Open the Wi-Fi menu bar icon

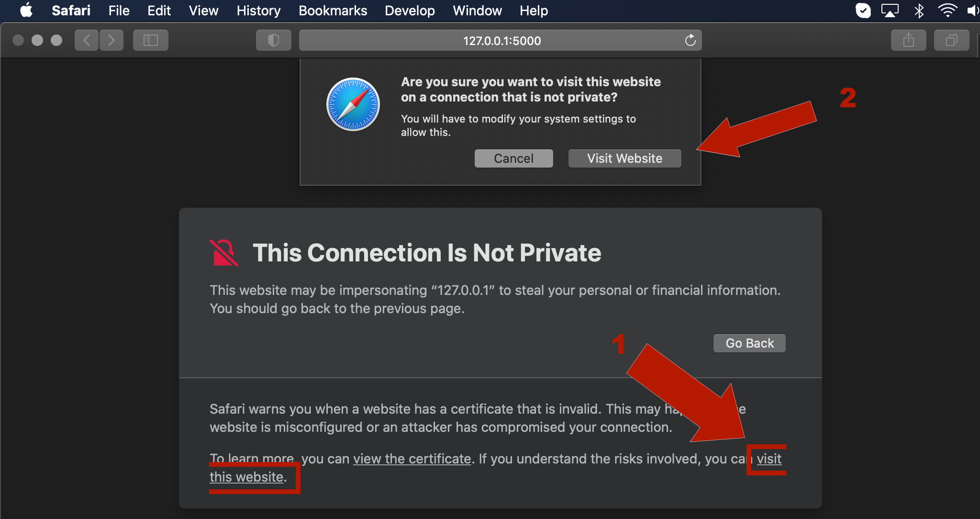point(947,10)
